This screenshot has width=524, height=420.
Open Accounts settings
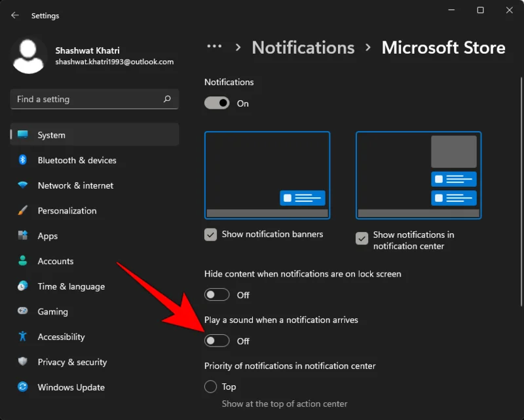pyautogui.click(x=54, y=261)
